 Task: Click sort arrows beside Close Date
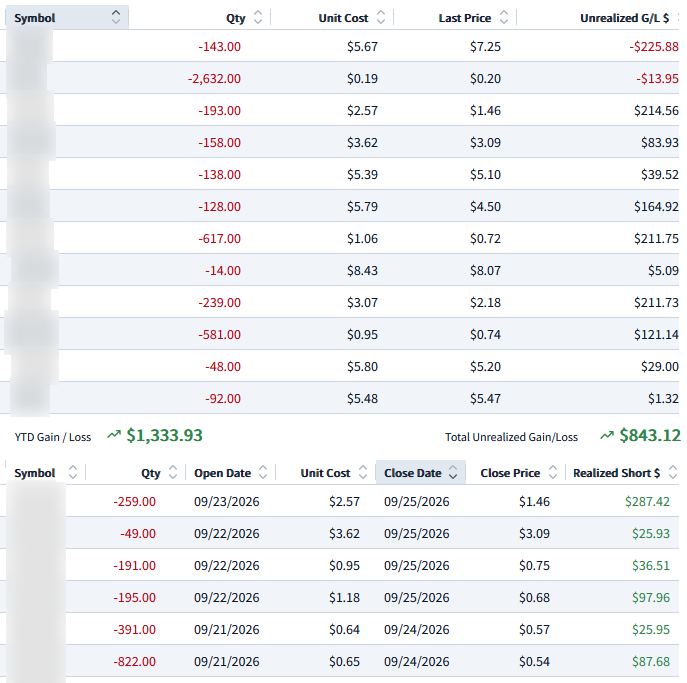click(x=453, y=472)
